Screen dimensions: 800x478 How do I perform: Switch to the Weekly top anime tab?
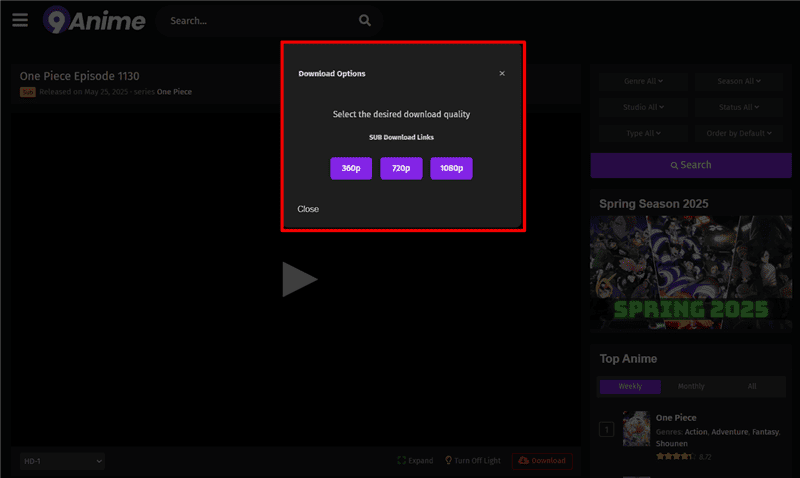pos(630,386)
